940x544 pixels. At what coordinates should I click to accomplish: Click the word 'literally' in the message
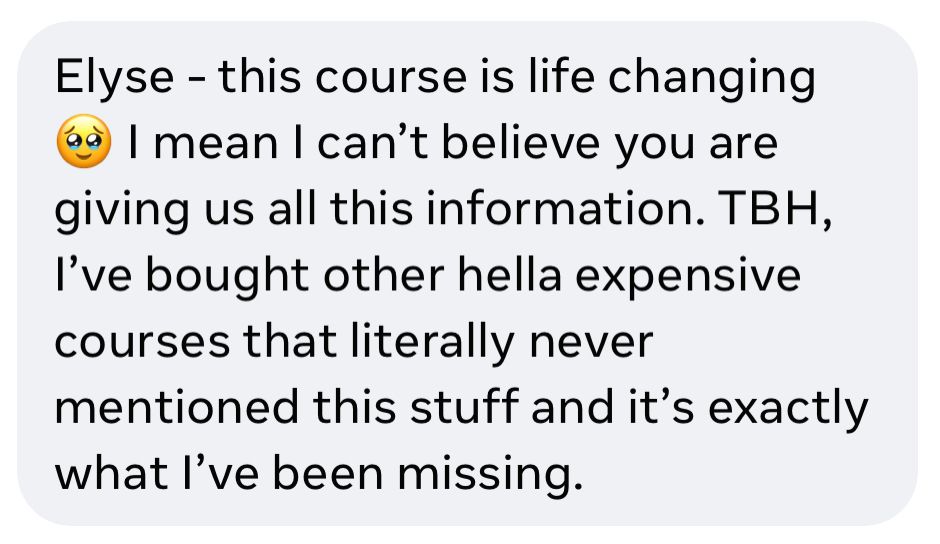tap(432, 344)
